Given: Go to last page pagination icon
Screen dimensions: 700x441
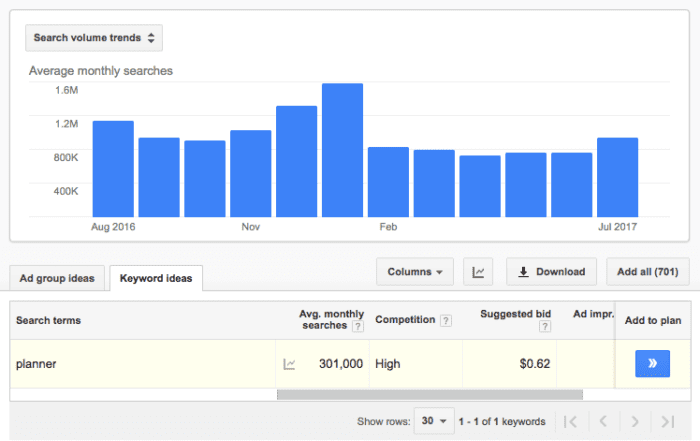Looking at the screenshot, I should coord(667,421).
